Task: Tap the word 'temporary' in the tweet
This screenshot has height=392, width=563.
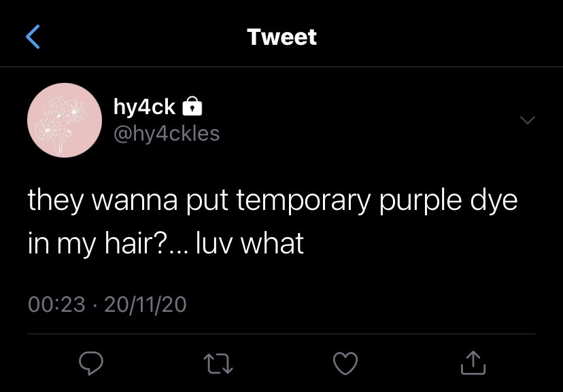Action: point(303,201)
